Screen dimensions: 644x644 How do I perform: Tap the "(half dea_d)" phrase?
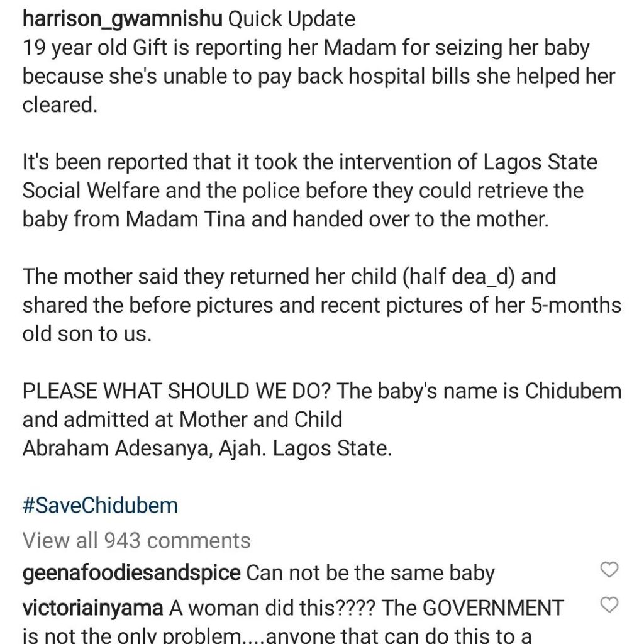click(x=468, y=276)
